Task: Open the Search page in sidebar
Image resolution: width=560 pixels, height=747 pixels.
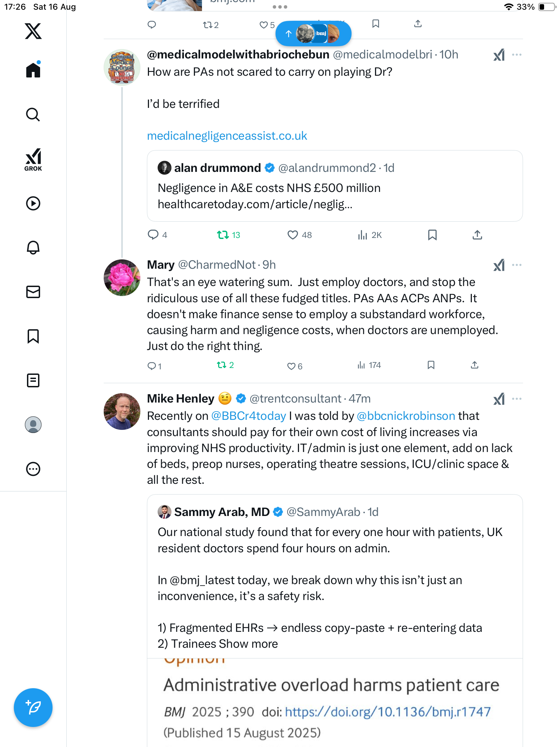Action: [x=33, y=115]
